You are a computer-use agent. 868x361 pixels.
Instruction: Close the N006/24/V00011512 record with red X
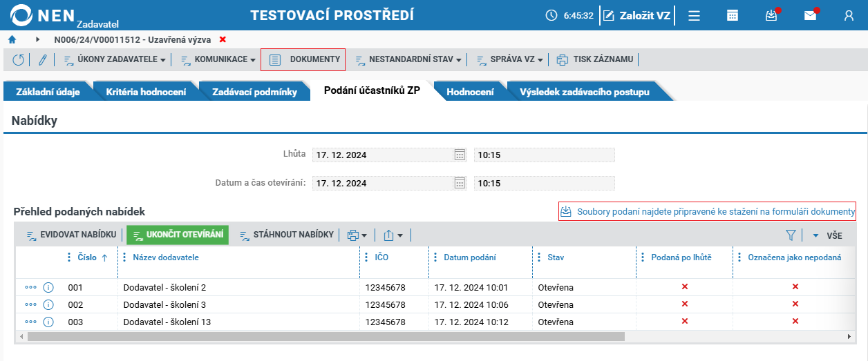223,40
